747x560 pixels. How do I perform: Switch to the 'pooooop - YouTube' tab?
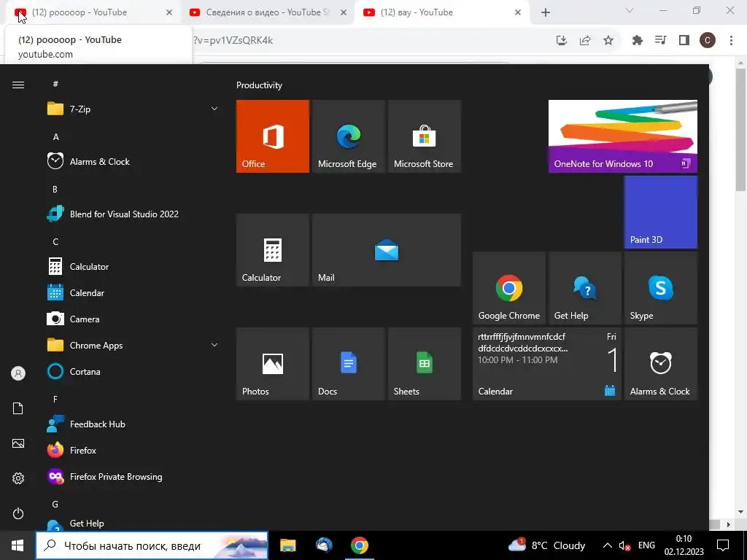tap(93, 13)
